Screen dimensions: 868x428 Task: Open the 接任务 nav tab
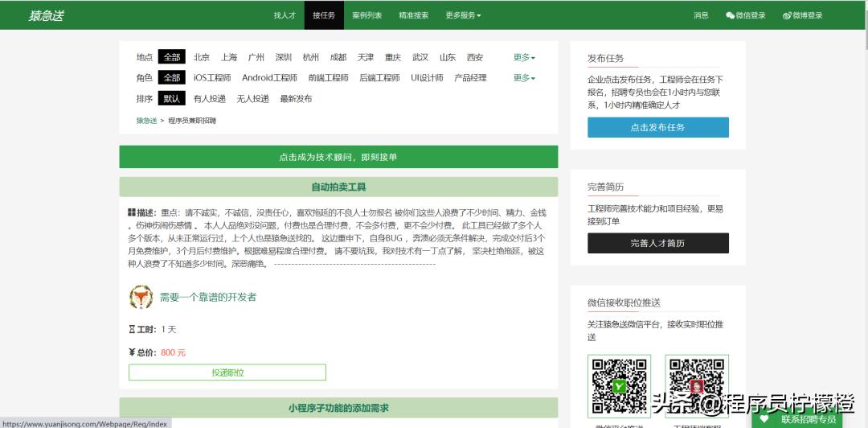point(324,15)
